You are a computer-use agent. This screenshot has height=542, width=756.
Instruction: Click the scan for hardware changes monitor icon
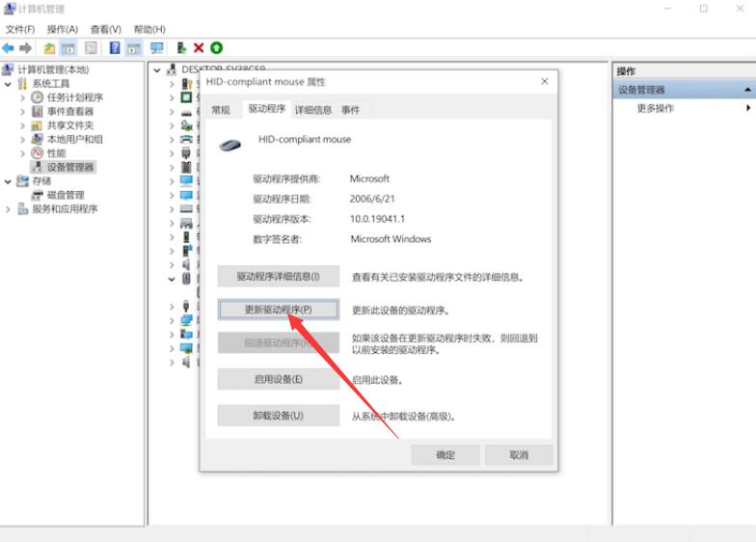pos(156,47)
